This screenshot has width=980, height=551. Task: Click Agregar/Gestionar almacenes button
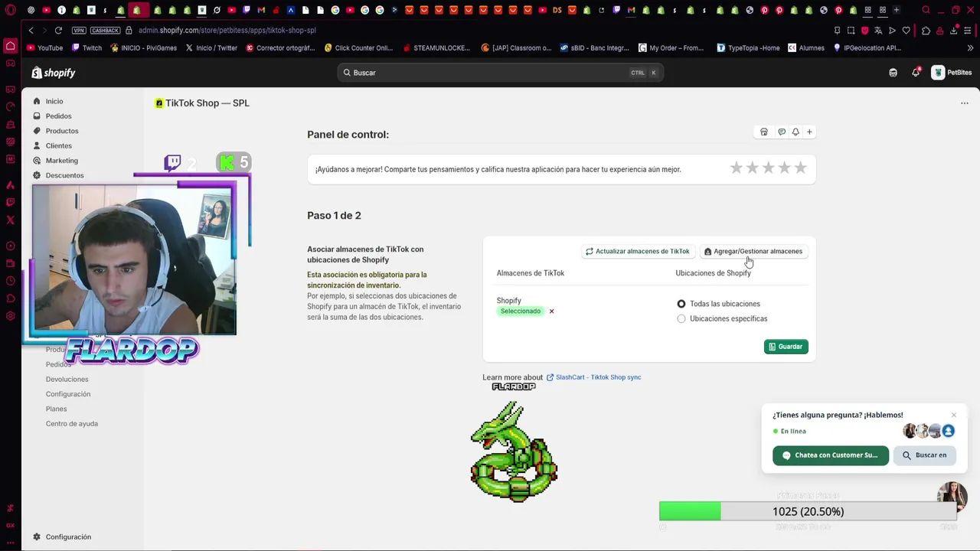(x=753, y=251)
